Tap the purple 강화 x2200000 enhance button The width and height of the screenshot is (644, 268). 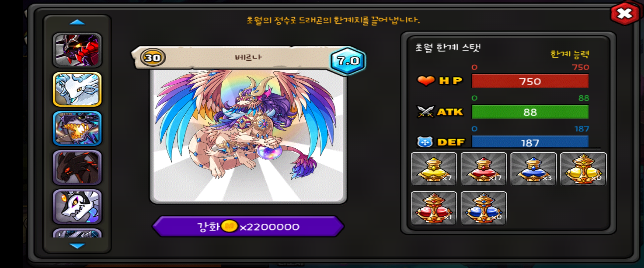[248, 227]
